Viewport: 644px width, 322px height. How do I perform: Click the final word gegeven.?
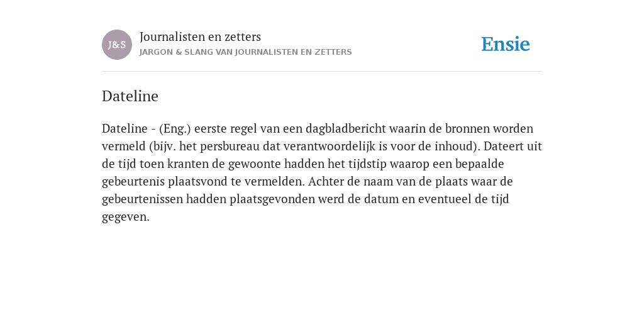(126, 217)
